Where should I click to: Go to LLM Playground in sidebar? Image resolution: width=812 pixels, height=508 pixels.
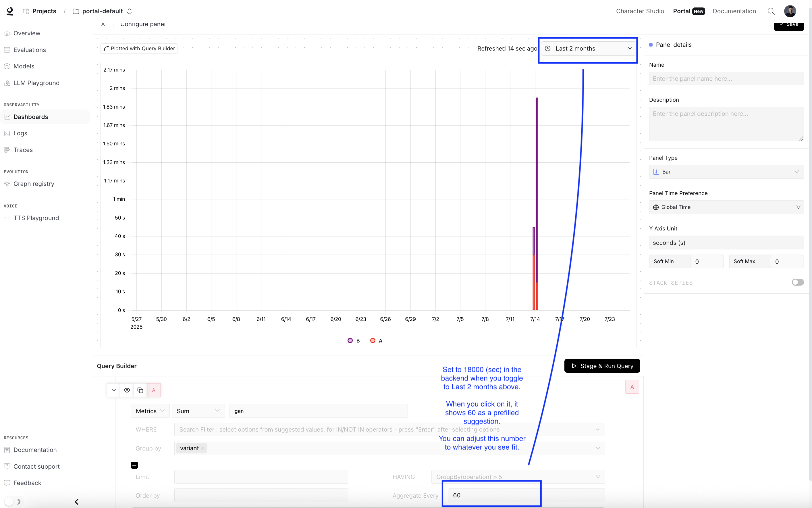[x=36, y=83]
